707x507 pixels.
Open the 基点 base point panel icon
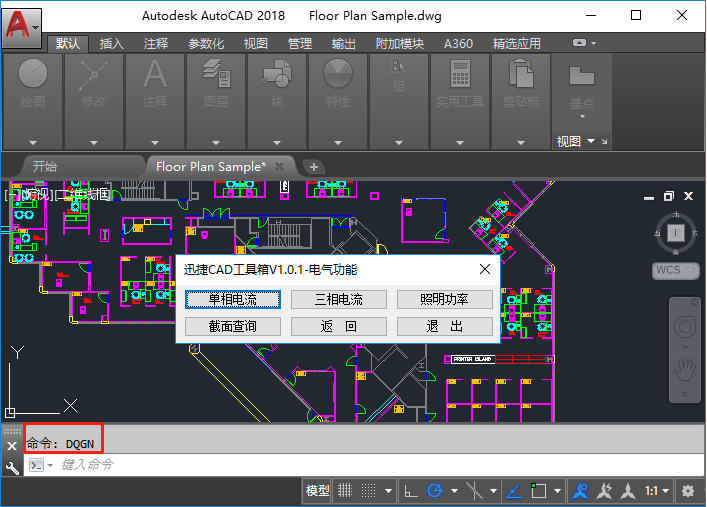[582, 75]
